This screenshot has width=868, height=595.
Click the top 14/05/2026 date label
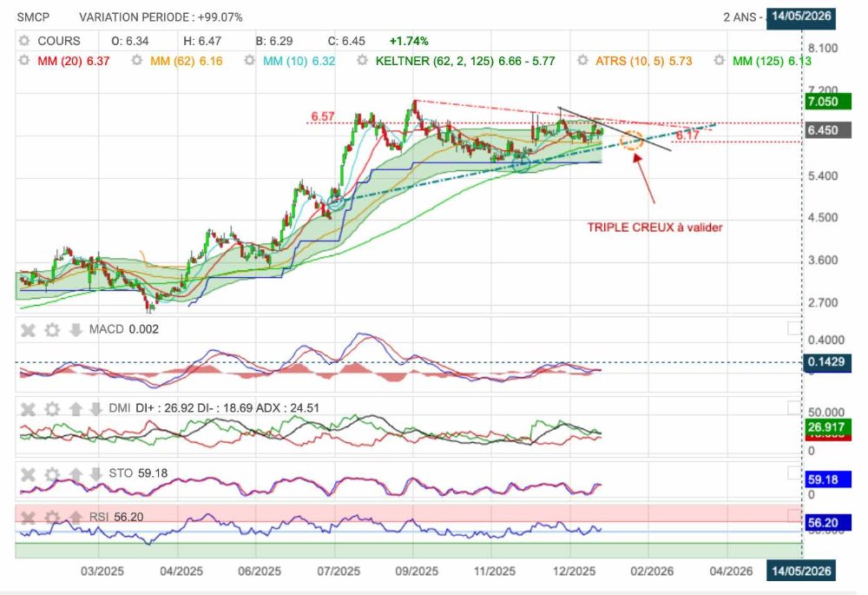point(801,16)
